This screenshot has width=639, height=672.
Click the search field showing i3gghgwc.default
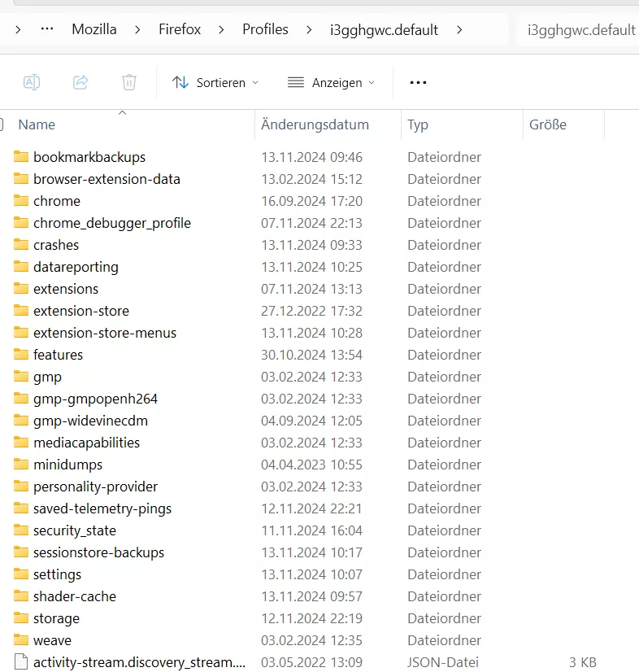tap(578, 29)
